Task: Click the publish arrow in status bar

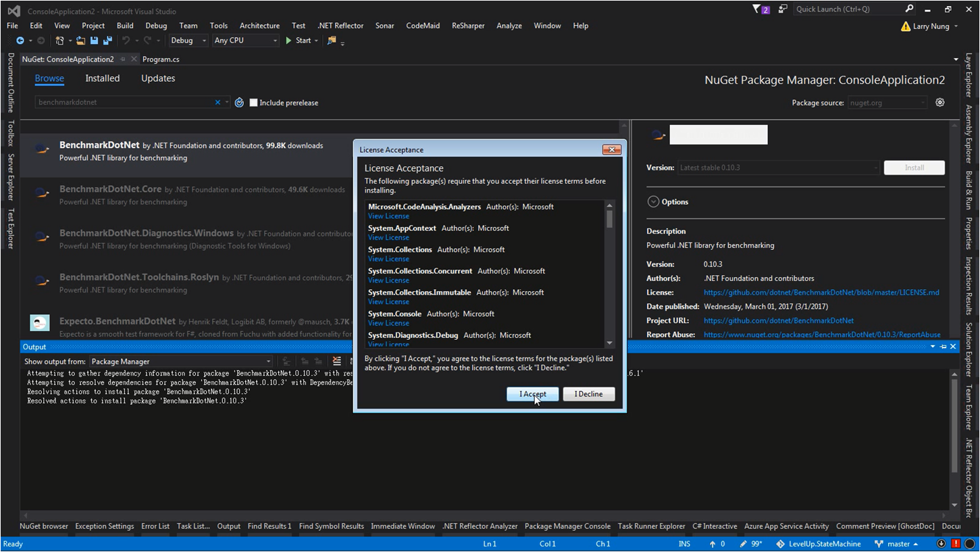Action: coord(713,544)
